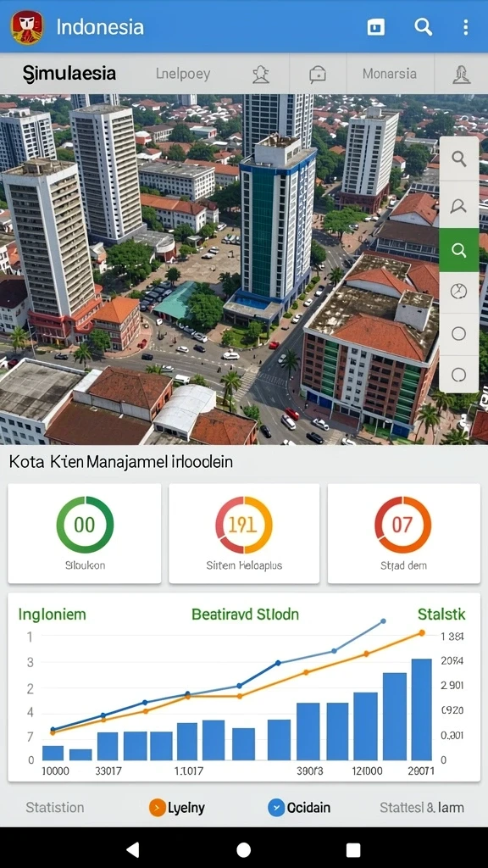Viewport: 488px width, 868px height.
Task: Tap the square calendar icon in the header
Action: [x=376, y=26]
